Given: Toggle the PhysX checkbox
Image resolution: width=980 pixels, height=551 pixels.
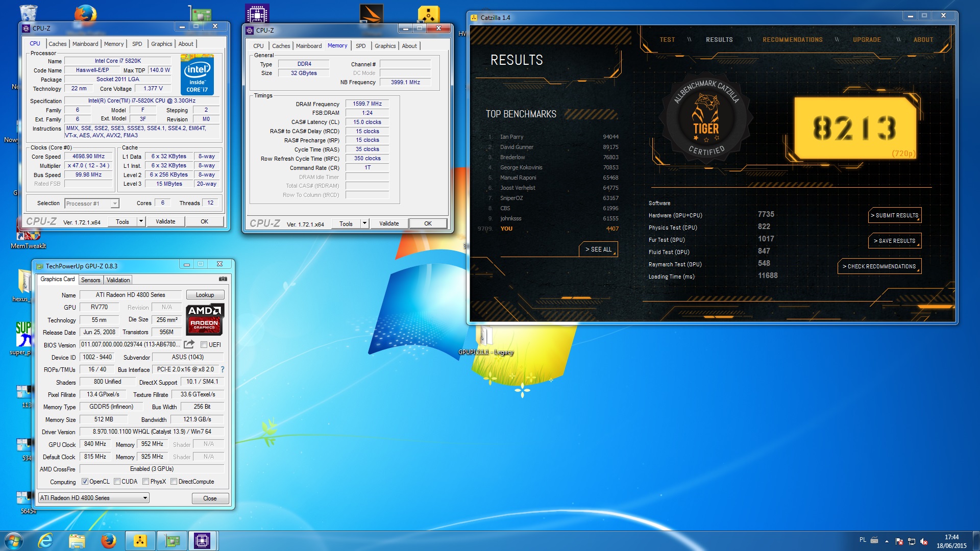Looking at the screenshot, I should [146, 482].
